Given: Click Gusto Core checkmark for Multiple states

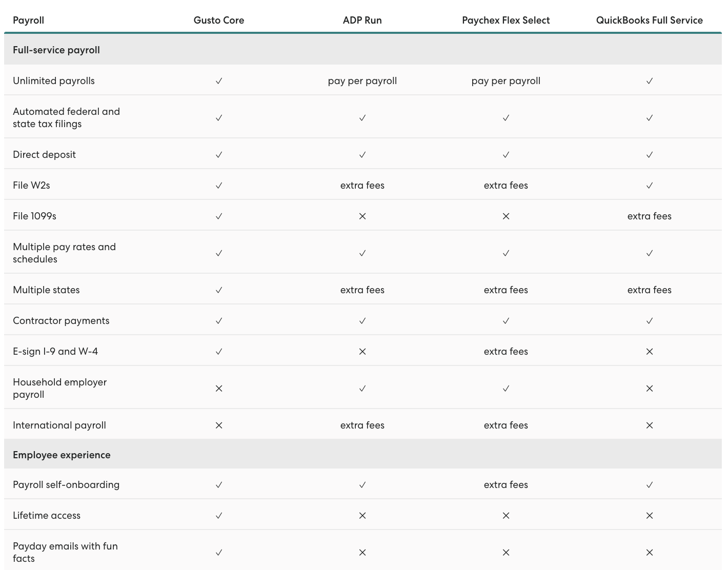Looking at the screenshot, I should 219,290.
